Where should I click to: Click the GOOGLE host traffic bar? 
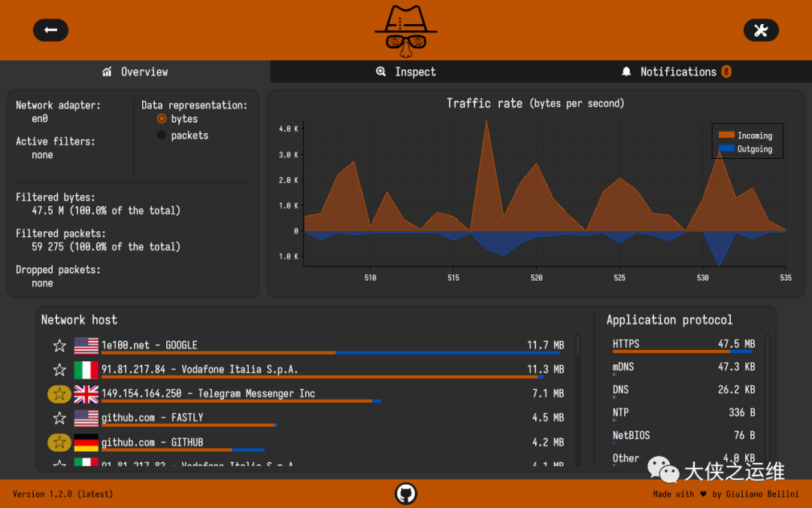point(330,353)
